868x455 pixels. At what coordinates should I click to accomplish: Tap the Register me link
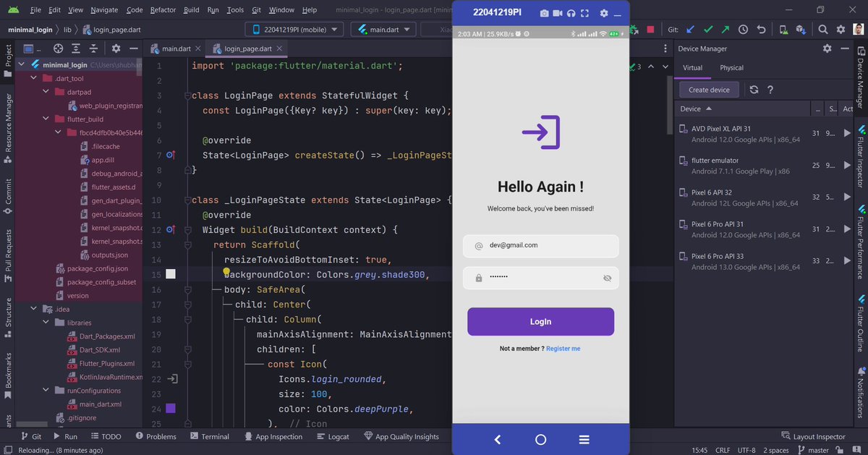[x=563, y=349]
